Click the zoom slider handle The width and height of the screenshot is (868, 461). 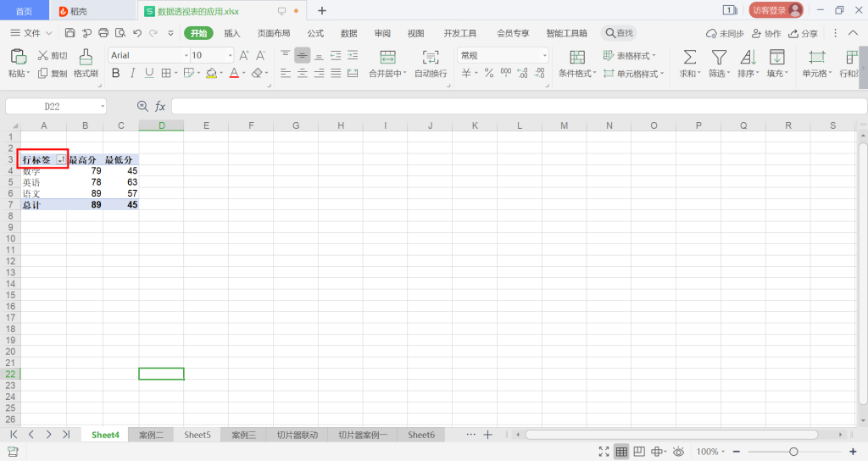coord(793,452)
